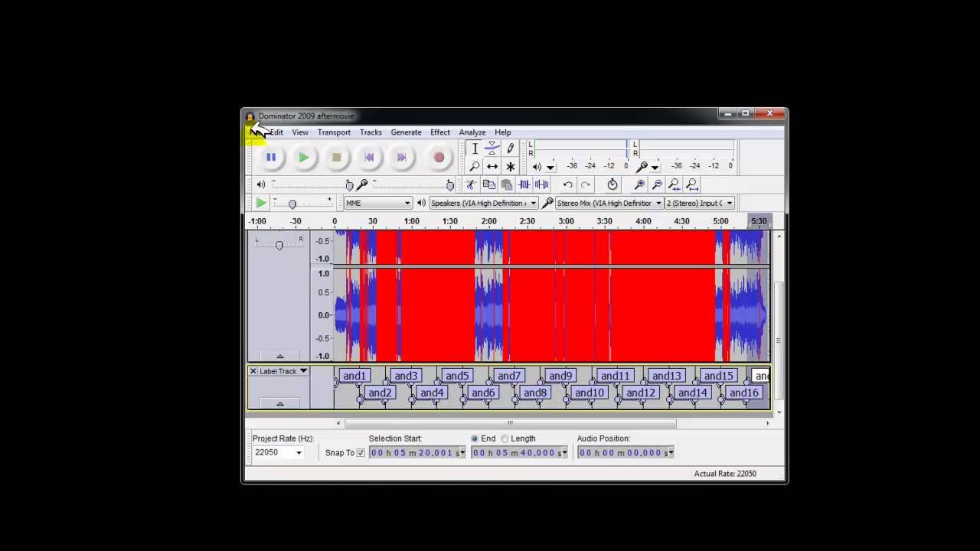Undo the last action
This screenshot has height=551, width=980.
(567, 184)
